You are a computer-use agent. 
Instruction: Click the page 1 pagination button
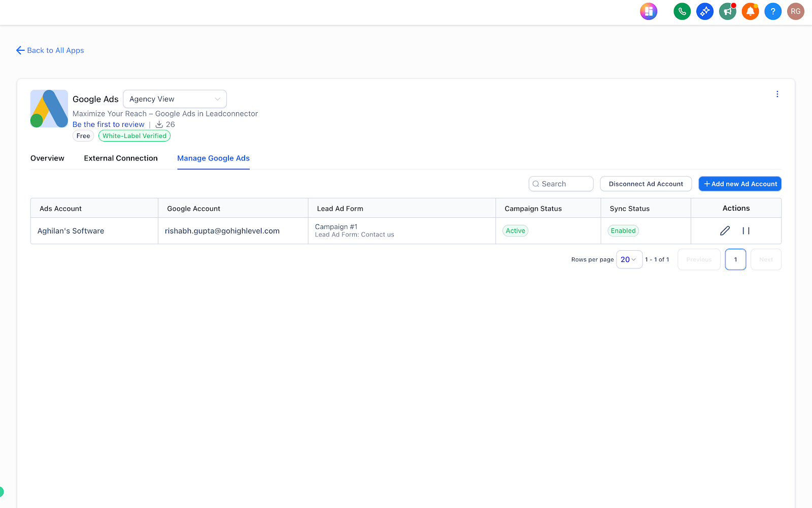pos(735,259)
